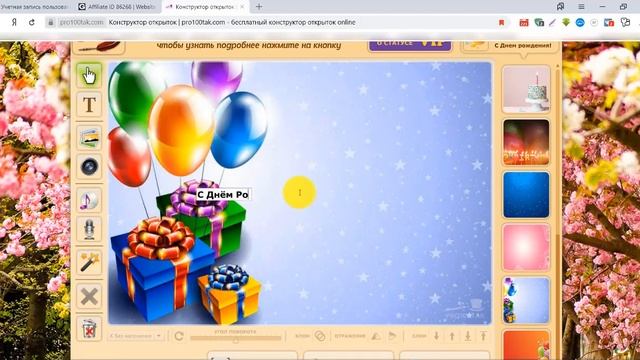Viewport: 640px width, 360px height.
Task: Click the address bar page title
Action: pos(232,22)
